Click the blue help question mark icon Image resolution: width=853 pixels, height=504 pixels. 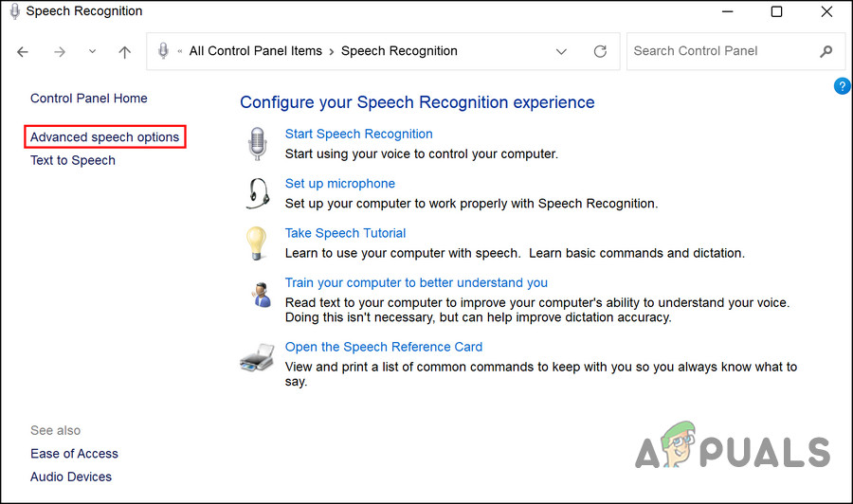(842, 86)
